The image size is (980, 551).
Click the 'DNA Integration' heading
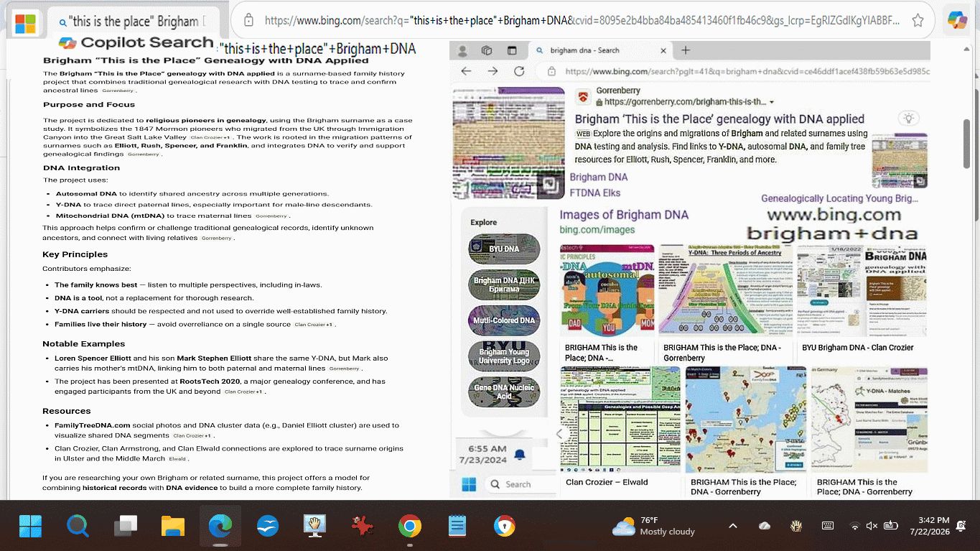(82, 168)
